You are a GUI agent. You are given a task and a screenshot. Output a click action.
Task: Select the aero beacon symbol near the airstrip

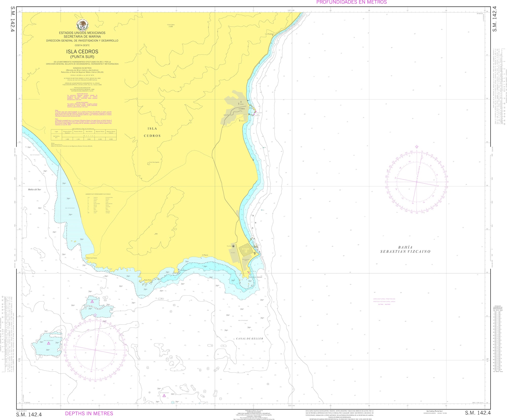click(x=233, y=246)
